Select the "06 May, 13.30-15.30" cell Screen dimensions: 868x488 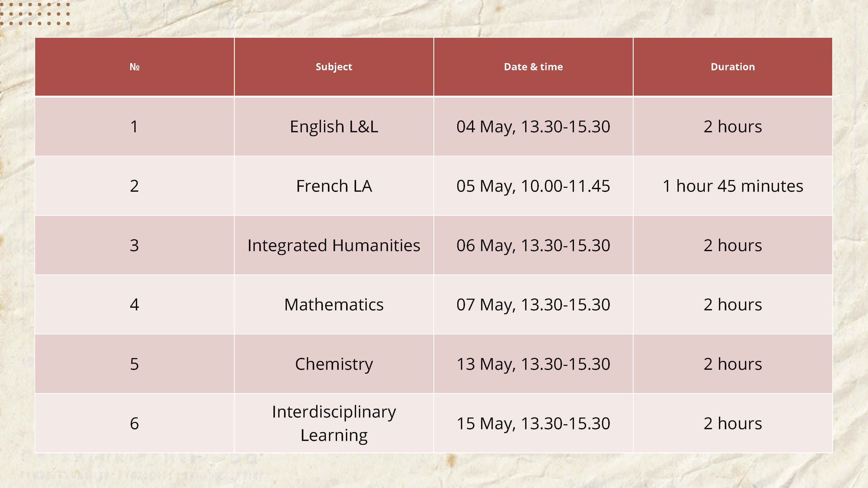pyautogui.click(x=533, y=245)
